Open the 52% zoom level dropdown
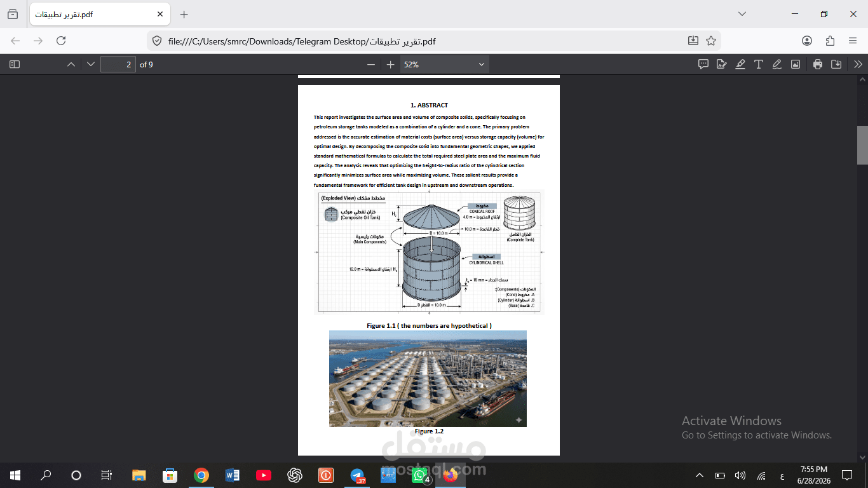Screen dimensions: 868x488 [x=445, y=64]
